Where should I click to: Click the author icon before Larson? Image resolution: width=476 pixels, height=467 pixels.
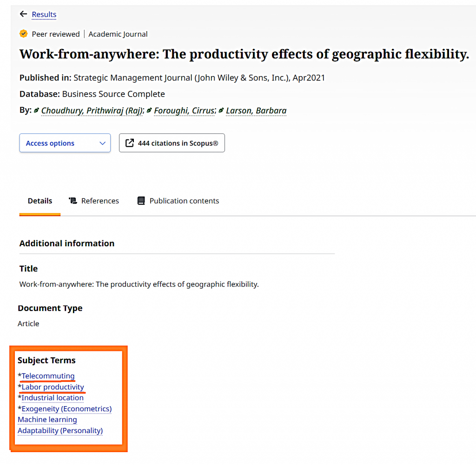[221, 111]
